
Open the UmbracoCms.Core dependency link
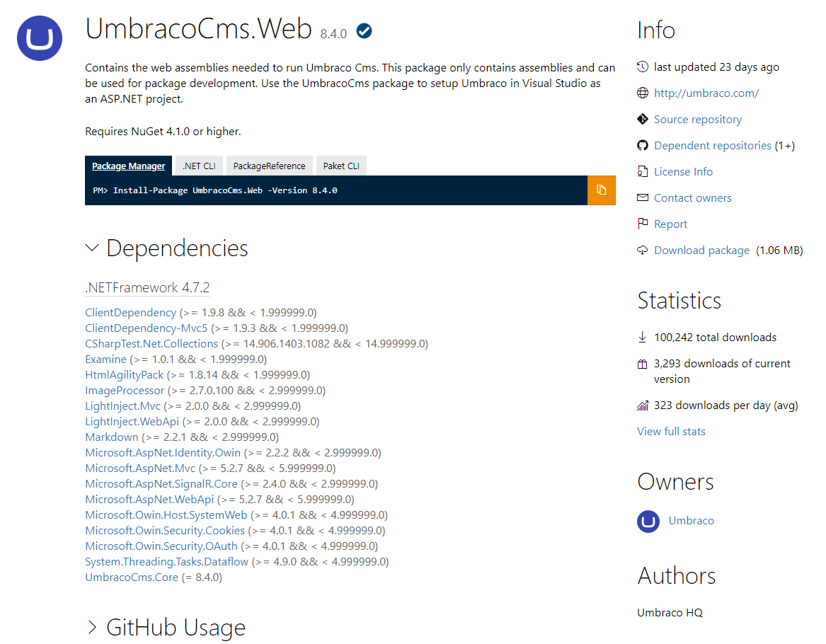(132, 577)
